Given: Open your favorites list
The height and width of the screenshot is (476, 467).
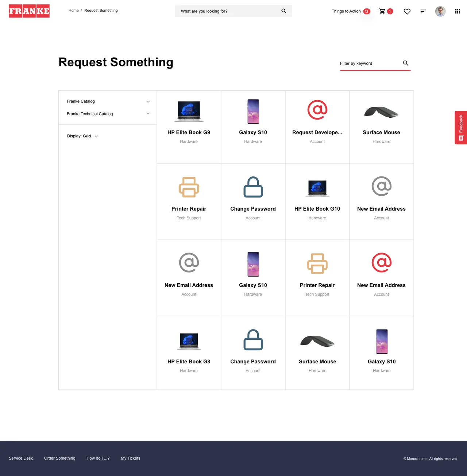Looking at the screenshot, I should (407, 11).
